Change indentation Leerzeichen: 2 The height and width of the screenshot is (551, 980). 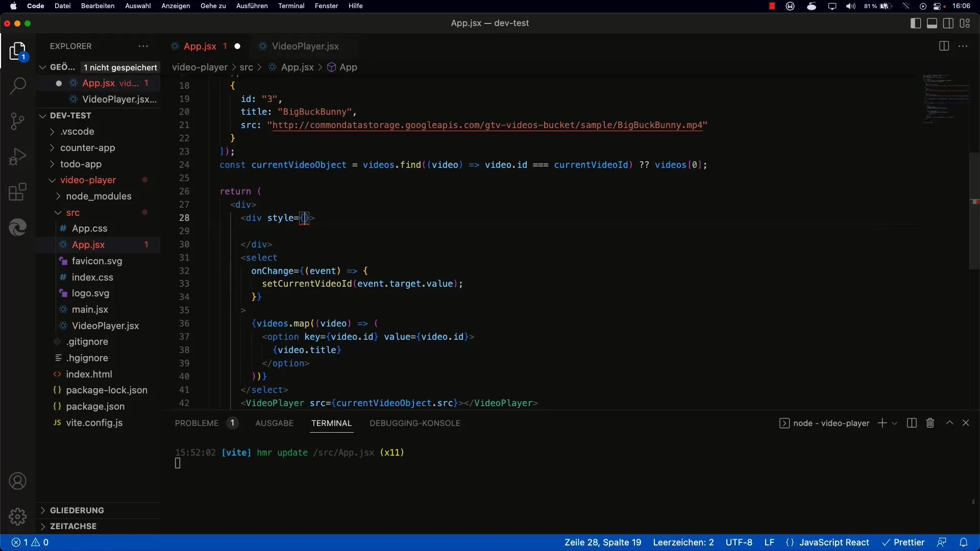[683, 542]
